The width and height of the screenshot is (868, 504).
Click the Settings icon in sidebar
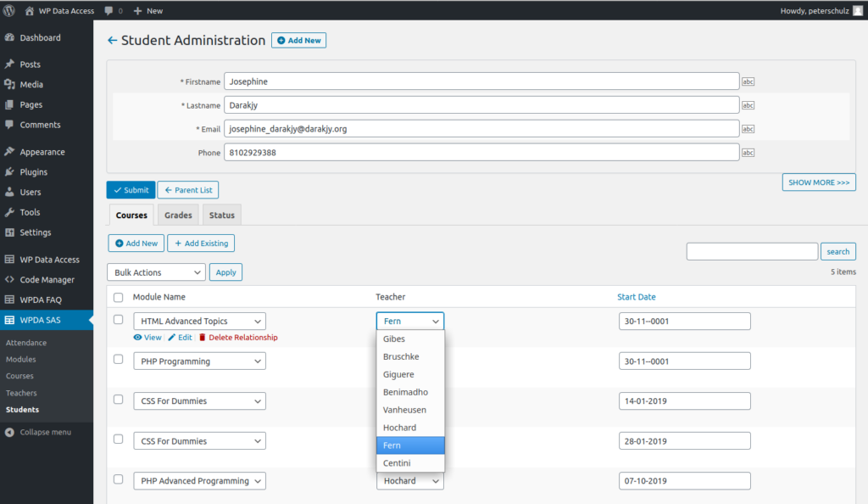tap(9, 232)
